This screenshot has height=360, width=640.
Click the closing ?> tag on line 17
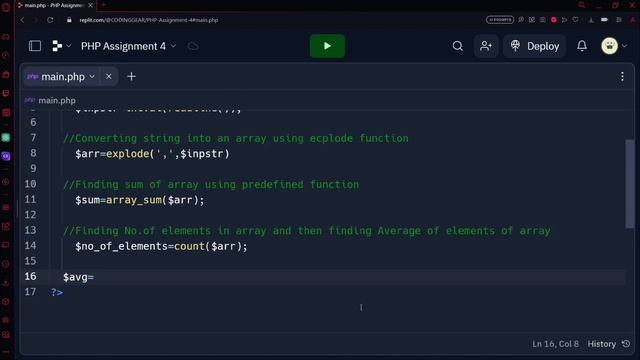pos(57,292)
